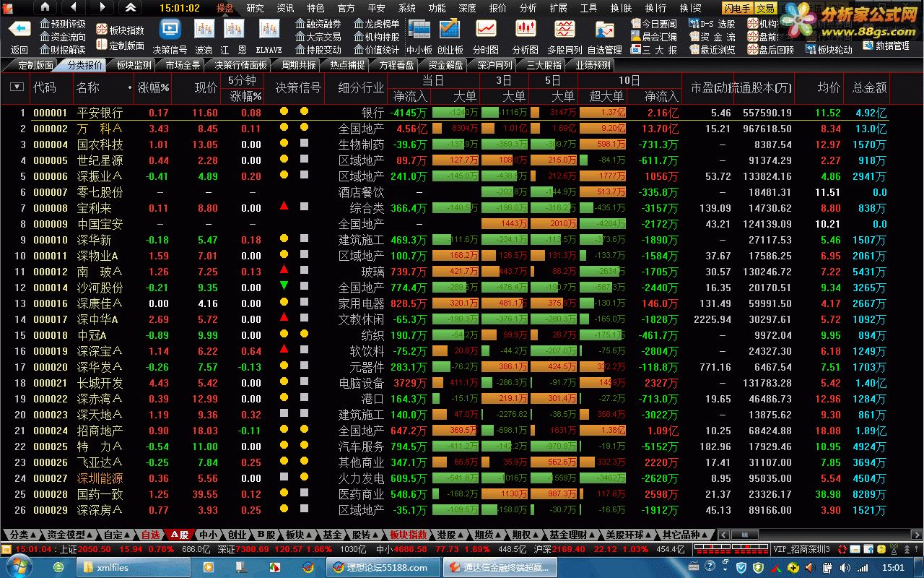Open 今日要闻 news headlines
Viewport: 924px width, 578px height.
(x=654, y=24)
